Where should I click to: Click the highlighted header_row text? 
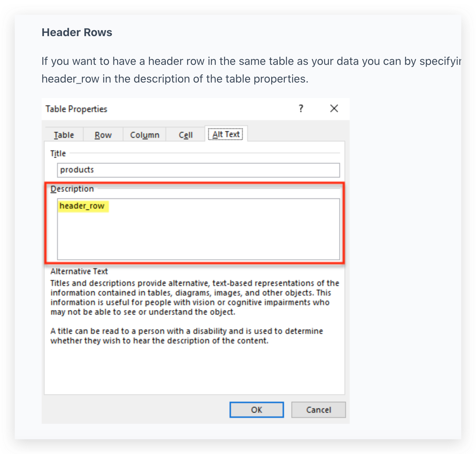[82, 206]
